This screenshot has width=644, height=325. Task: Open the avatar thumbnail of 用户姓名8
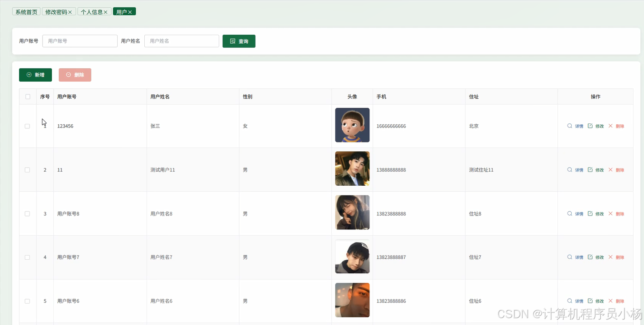click(x=352, y=212)
